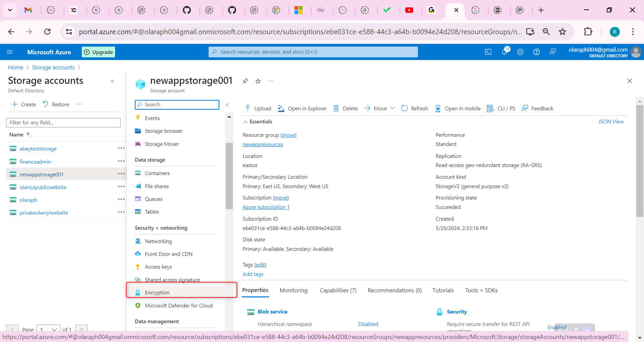644x342 pixels.
Task: Open the Azure subscription 1 link
Action: pos(266,207)
